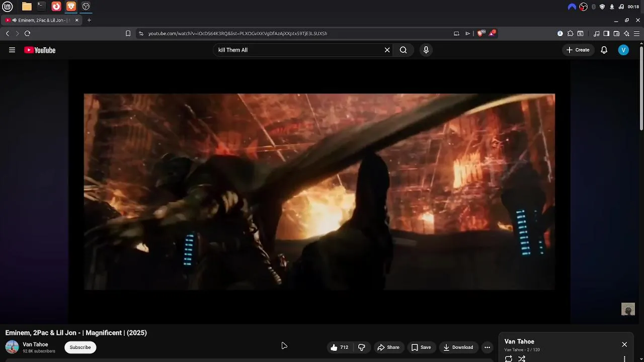The image size is (644, 362).
Task: Close the Van Tahoe playlist panel
Action: point(624,344)
